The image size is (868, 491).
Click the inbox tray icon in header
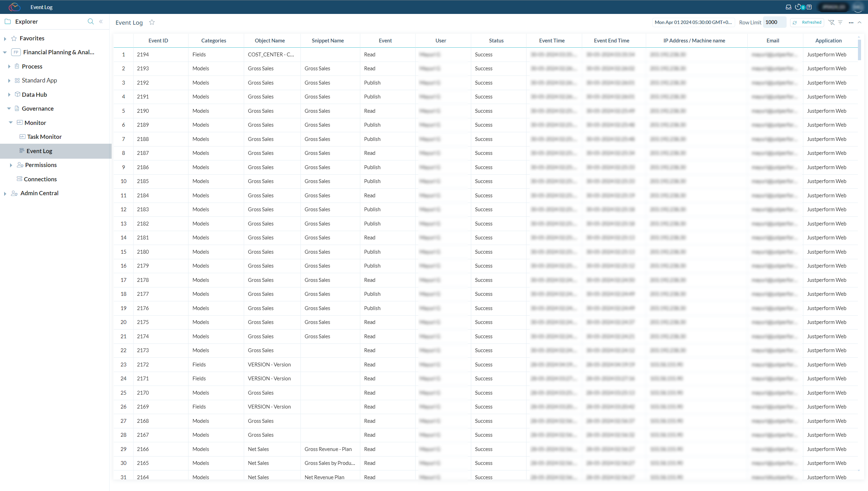coord(788,7)
